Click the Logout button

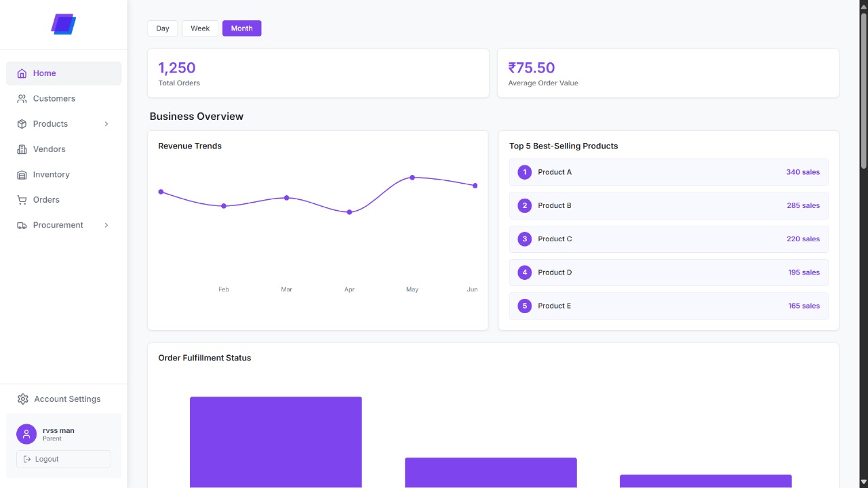[63, 459]
